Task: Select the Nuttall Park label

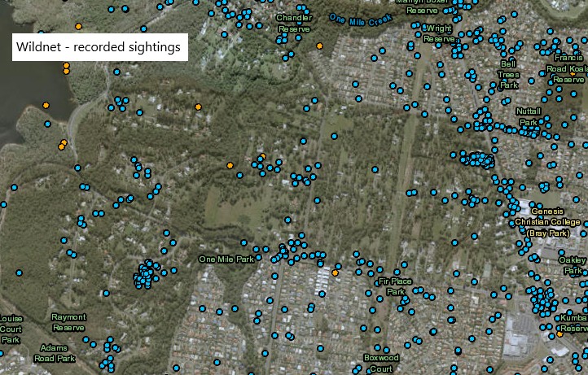Action: pyautogui.click(x=529, y=116)
